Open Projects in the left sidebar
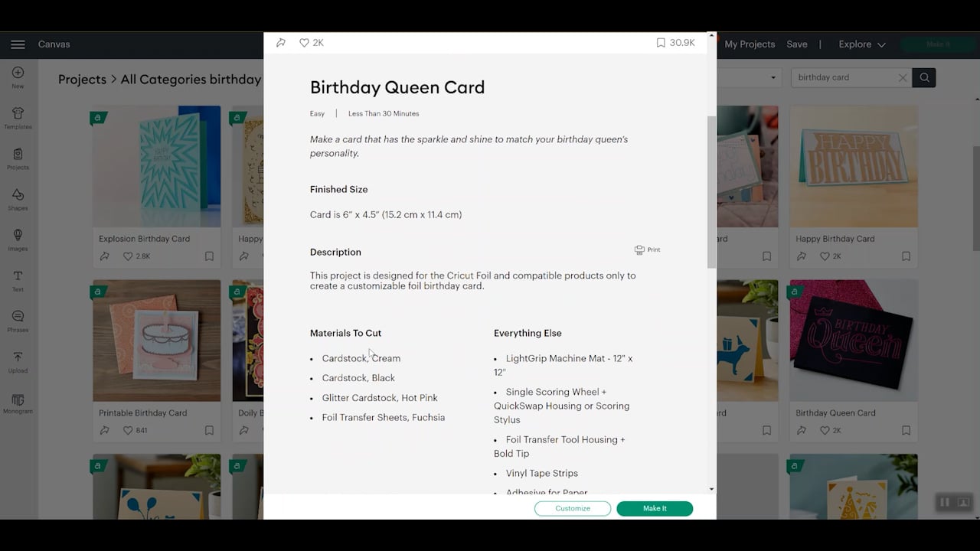Viewport: 980px width, 551px height. [18, 158]
